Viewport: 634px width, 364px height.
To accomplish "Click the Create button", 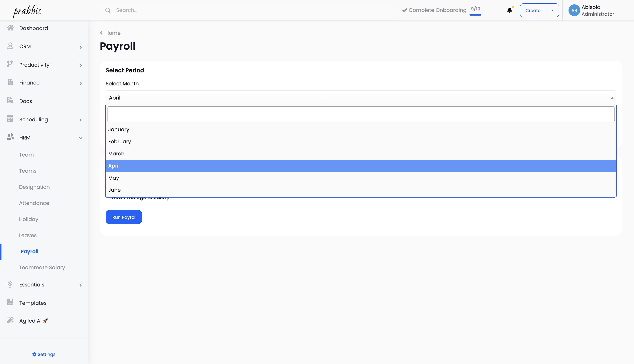I will [533, 10].
